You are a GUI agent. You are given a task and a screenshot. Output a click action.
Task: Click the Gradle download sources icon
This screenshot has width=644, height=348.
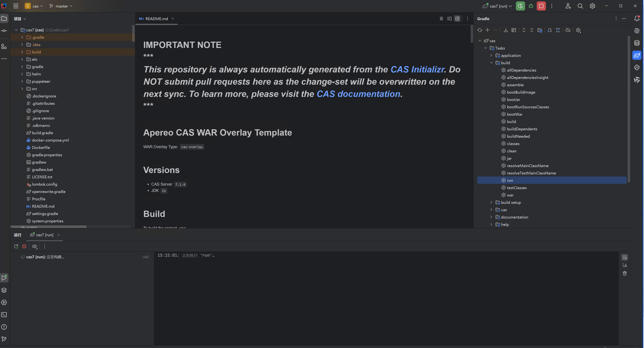506,30
